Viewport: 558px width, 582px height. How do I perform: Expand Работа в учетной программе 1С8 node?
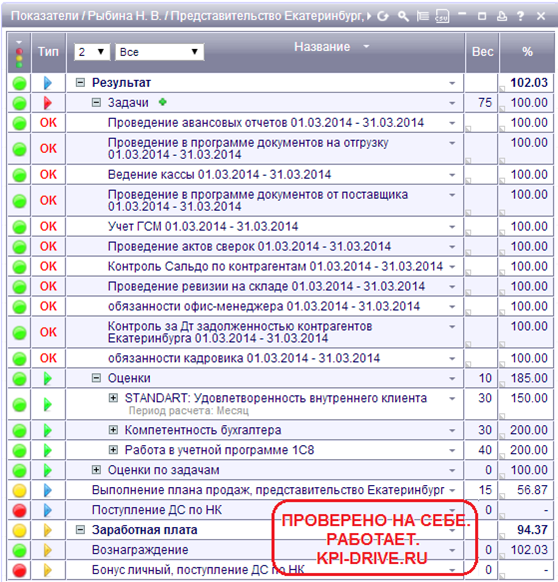pyautogui.click(x=113, y=450)
